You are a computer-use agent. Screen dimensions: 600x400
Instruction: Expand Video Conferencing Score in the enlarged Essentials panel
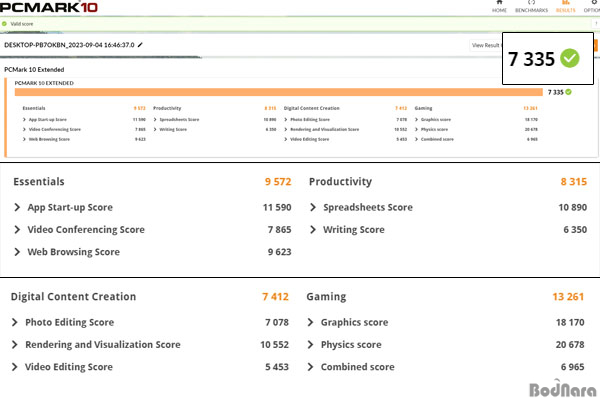[17, 230]
